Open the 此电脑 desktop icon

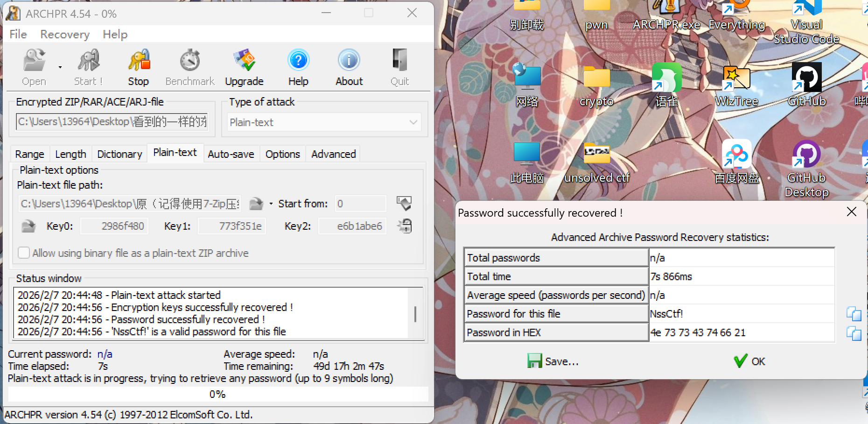(527, 162)
